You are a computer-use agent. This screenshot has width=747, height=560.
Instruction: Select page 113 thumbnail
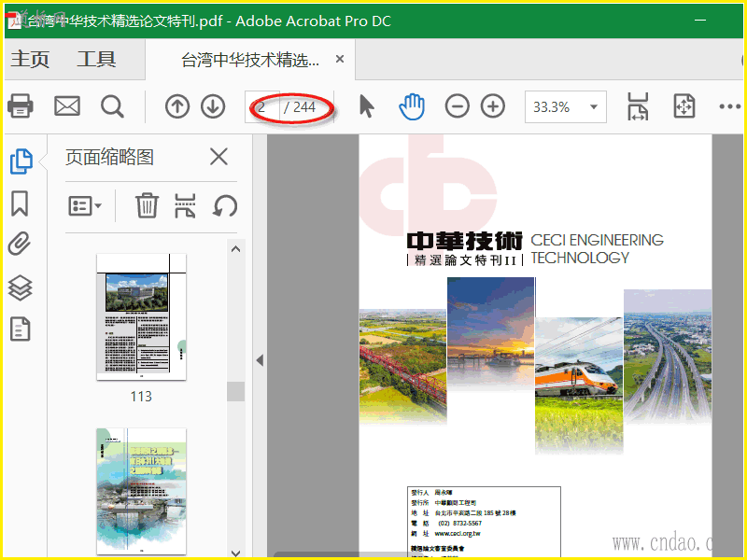pos(141,316)
